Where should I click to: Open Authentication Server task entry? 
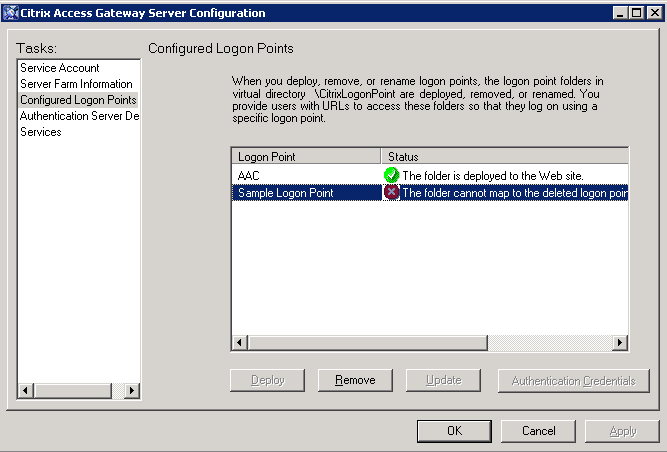click(x=80, y=116)
